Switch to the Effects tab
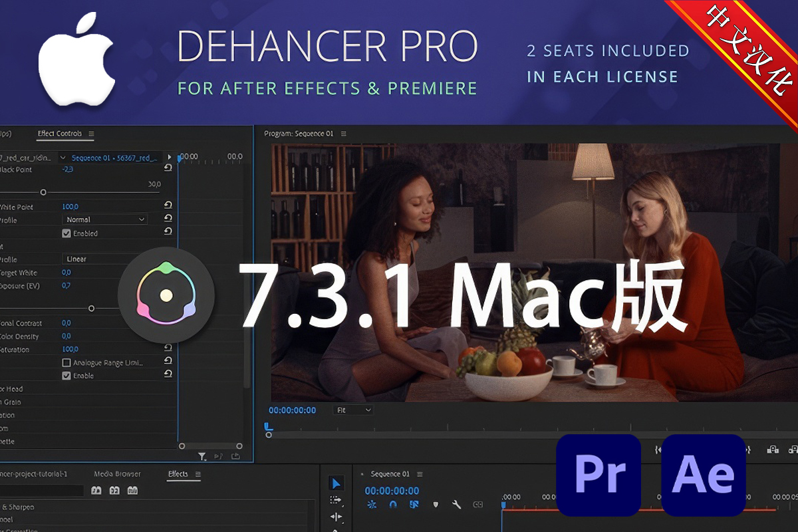 click(178, 474)
